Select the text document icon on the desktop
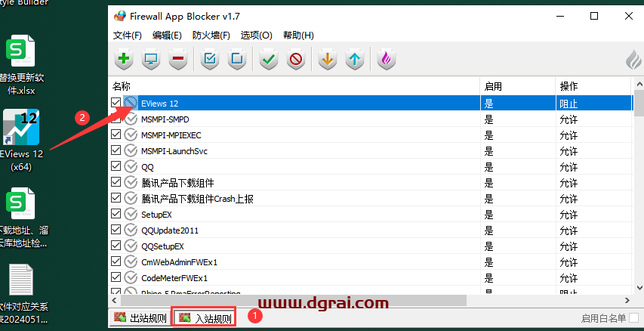The width and height of the screenshot is (644, 331). pyautogui.click(x=21, y=280)
